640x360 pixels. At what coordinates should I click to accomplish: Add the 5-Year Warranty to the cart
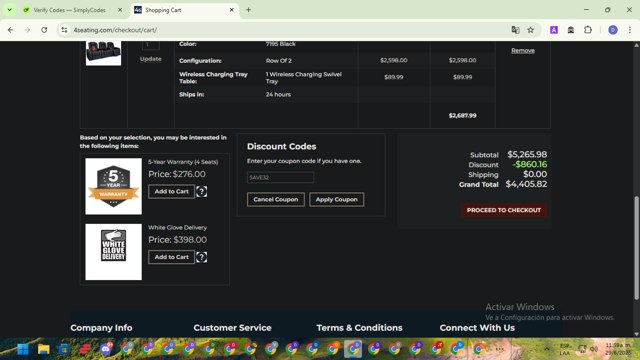[171, 191]
